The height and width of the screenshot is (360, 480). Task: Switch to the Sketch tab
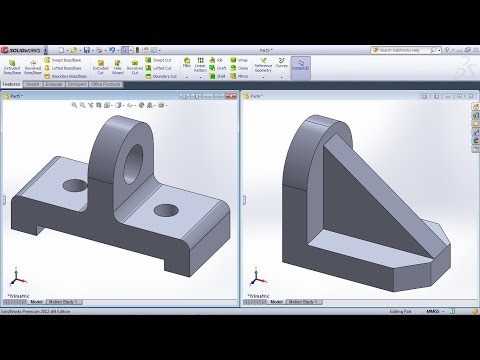pos(33,84)
